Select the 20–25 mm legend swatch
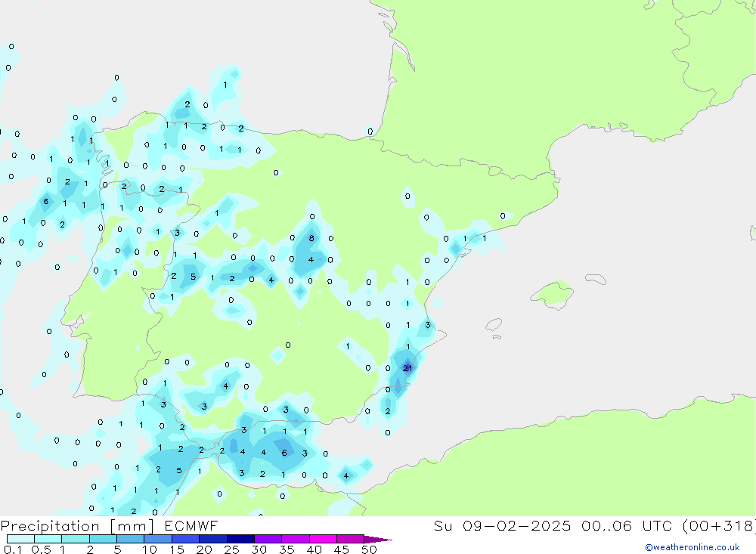756x554 pixels. coord(213,539)
